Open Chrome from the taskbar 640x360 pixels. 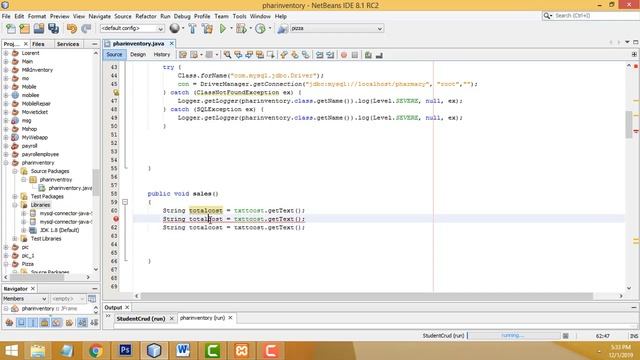(x=96, y=351)
